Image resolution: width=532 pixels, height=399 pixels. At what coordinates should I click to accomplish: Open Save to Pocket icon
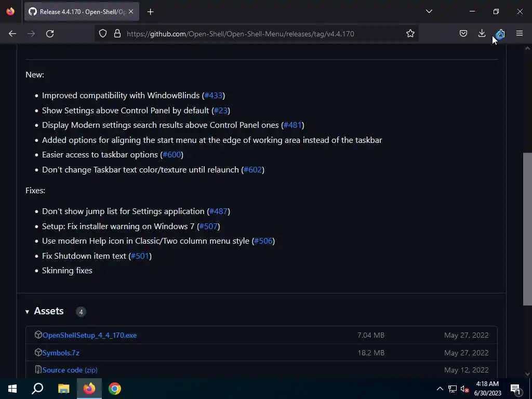tap(463, 34)
